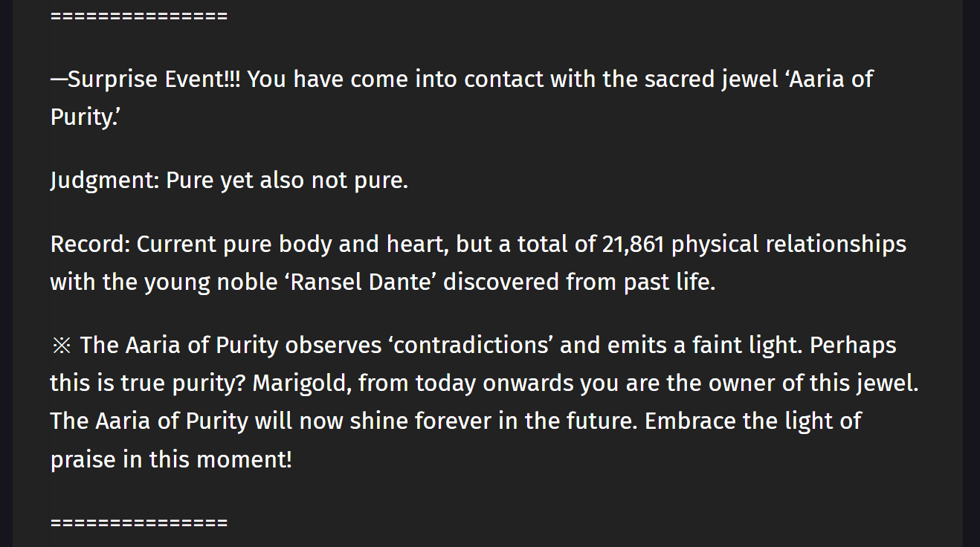Viewport: 980px width, 547px height.
Task: Click the number '21,861'
Action: [633, 245]
